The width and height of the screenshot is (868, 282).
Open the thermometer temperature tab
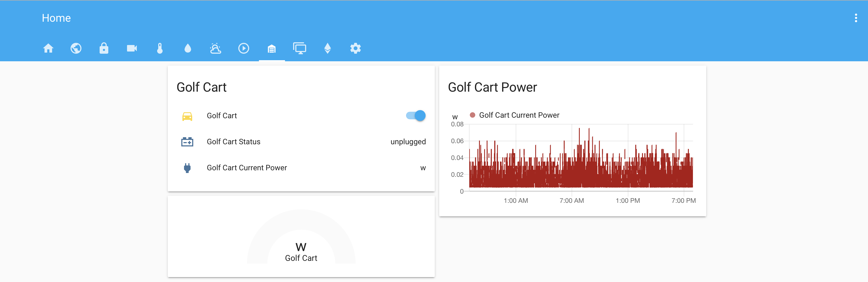(160, 49)
